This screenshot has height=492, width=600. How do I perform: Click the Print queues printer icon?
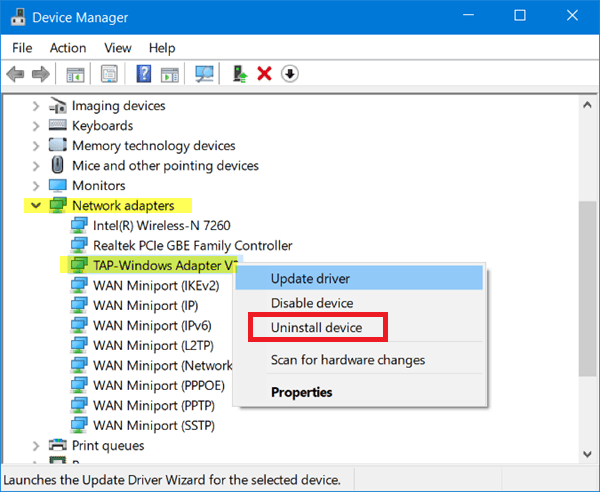tap(58, 445)
